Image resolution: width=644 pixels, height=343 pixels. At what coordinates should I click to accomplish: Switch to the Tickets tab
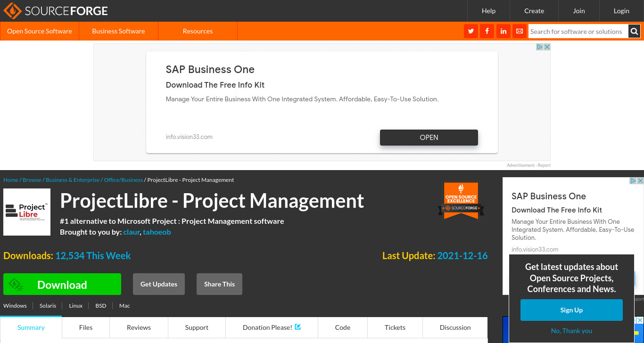click(395, 327)
